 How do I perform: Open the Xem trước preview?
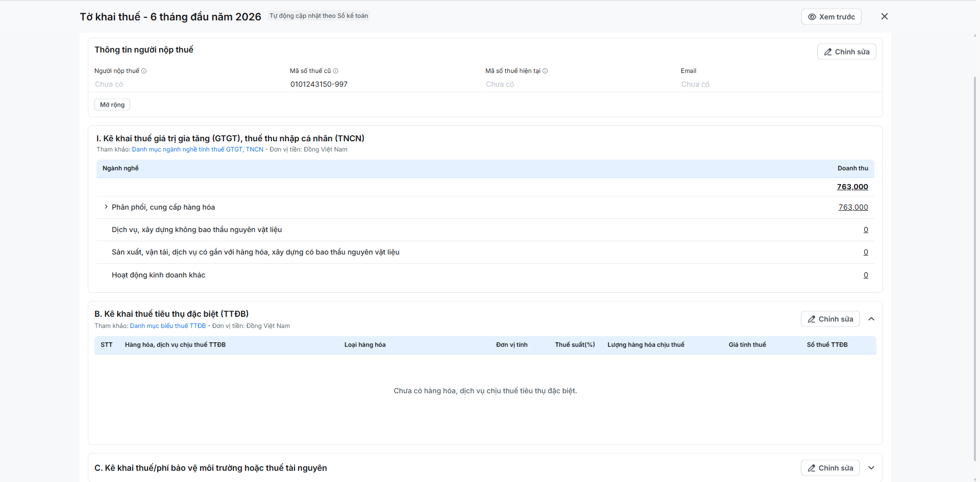click(x=831, y=17)
